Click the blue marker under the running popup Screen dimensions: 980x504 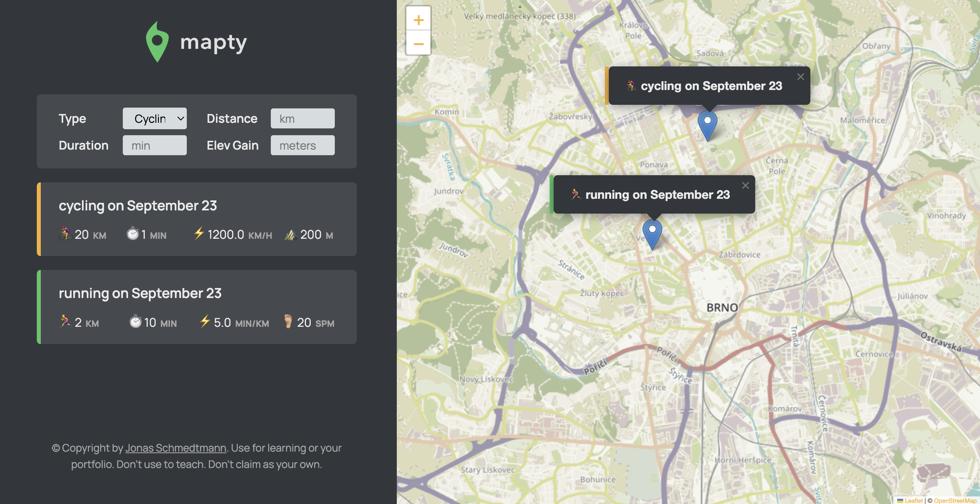tap(652, 234)
